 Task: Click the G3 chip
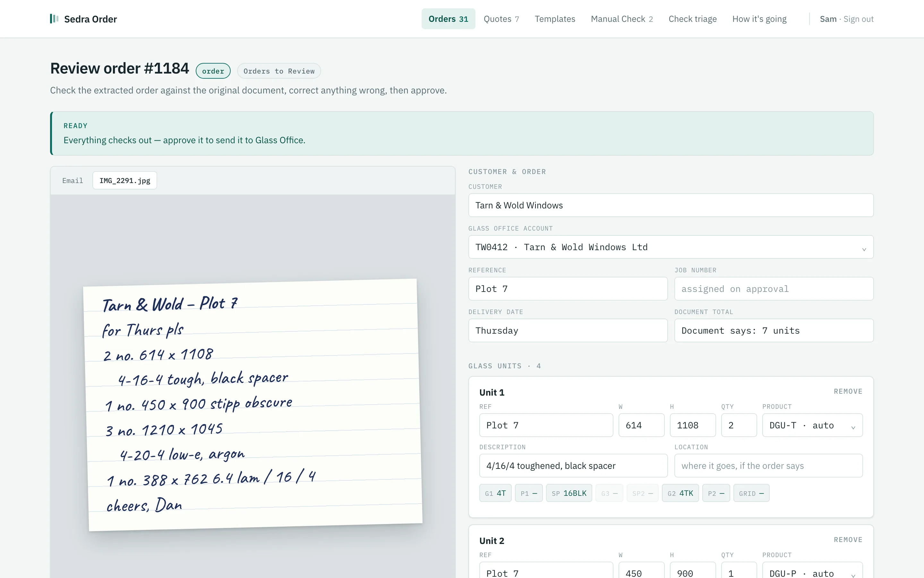click(609, 493)
